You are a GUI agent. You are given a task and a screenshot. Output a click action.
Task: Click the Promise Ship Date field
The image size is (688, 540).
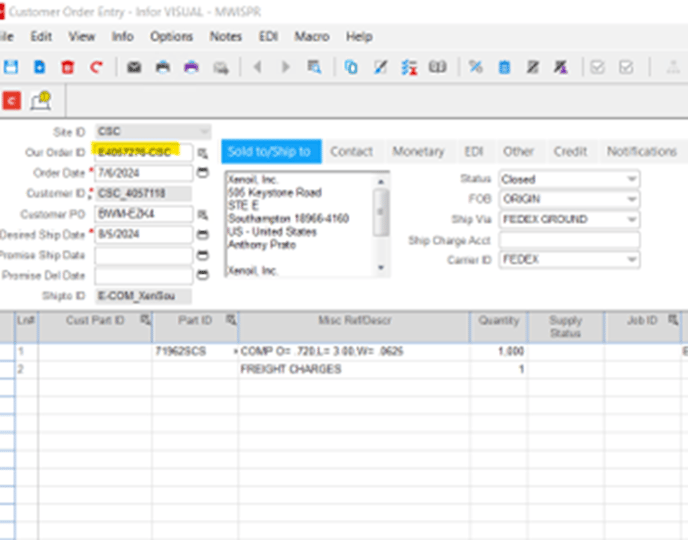click(143, 255)
